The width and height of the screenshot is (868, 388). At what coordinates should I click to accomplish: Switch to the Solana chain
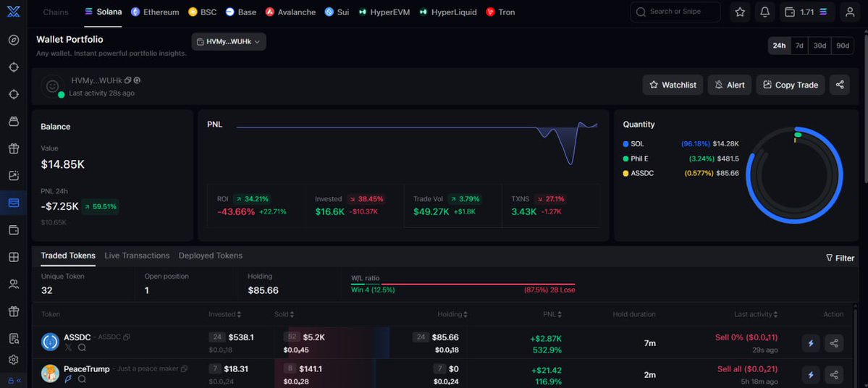point(103,12)
